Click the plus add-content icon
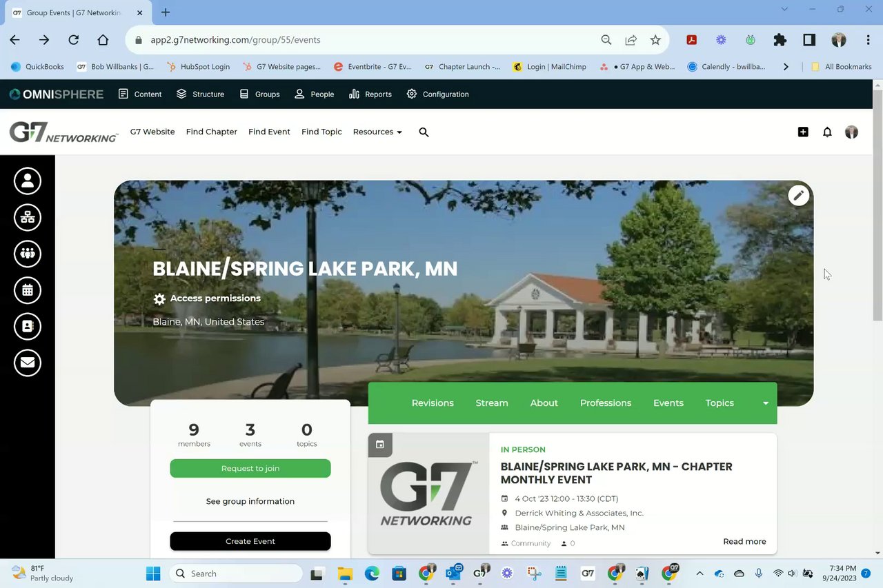Image resolution: width=883 pixels, height=588 pixels. [x=803, y=132]
